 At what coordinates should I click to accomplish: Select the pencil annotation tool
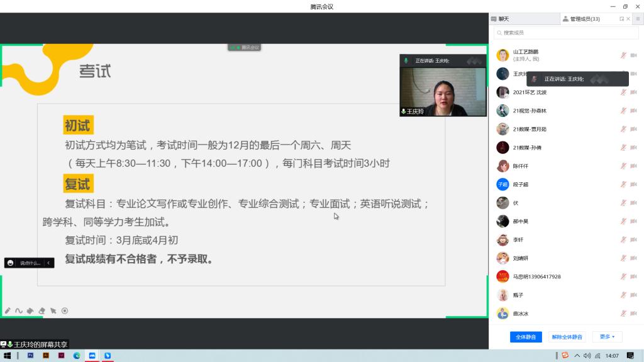(x=8, y=310)
